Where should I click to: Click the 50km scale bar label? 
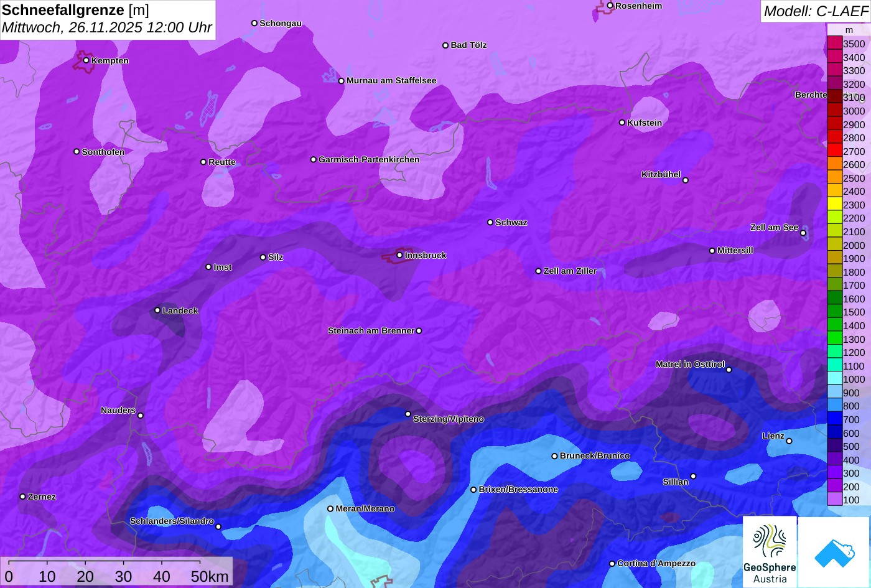(210, 577)
